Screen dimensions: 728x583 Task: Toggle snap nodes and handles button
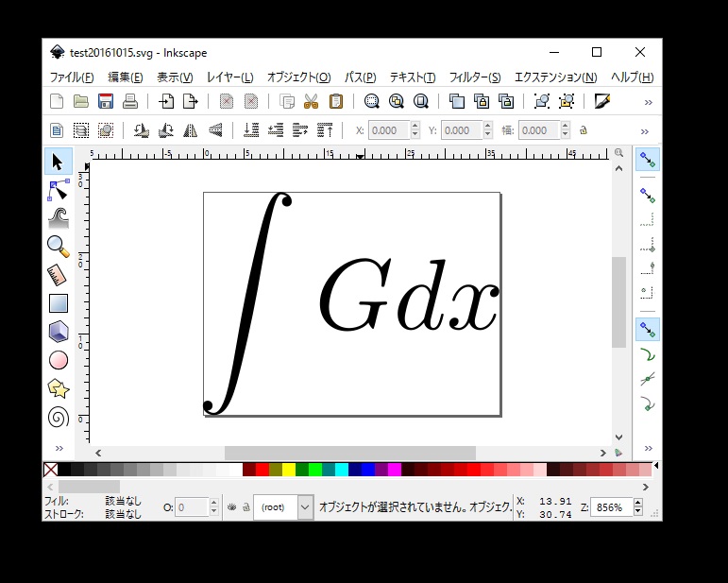pos(647,330)
